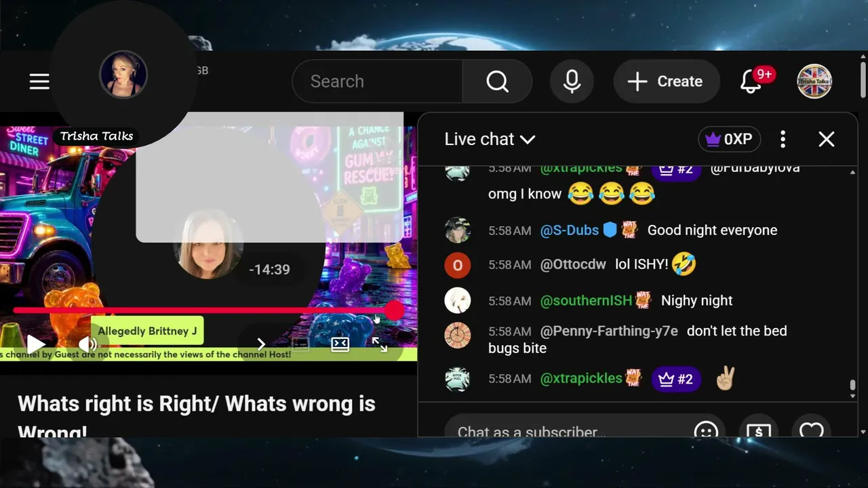868x488 pixels.
Task: Click the video progress bar scrubber handle
Action: pos(394,310)
